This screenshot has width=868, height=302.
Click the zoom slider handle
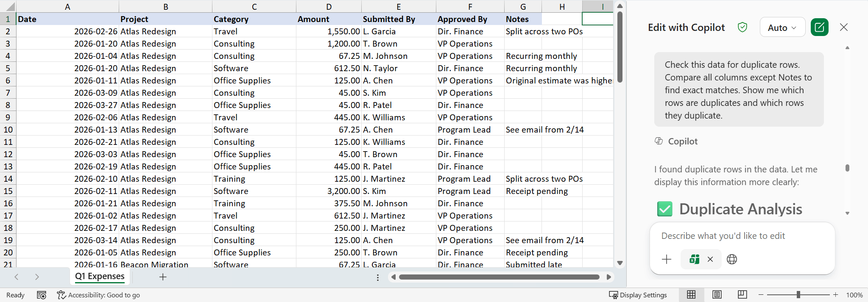(x=798, y=295)
